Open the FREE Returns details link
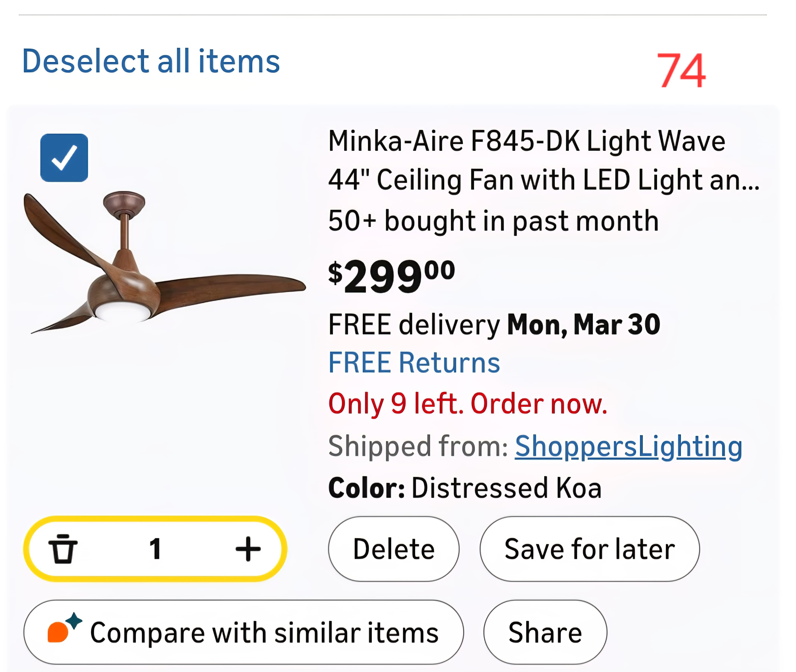This screenshot has width=796, height=672. [414, 363]
